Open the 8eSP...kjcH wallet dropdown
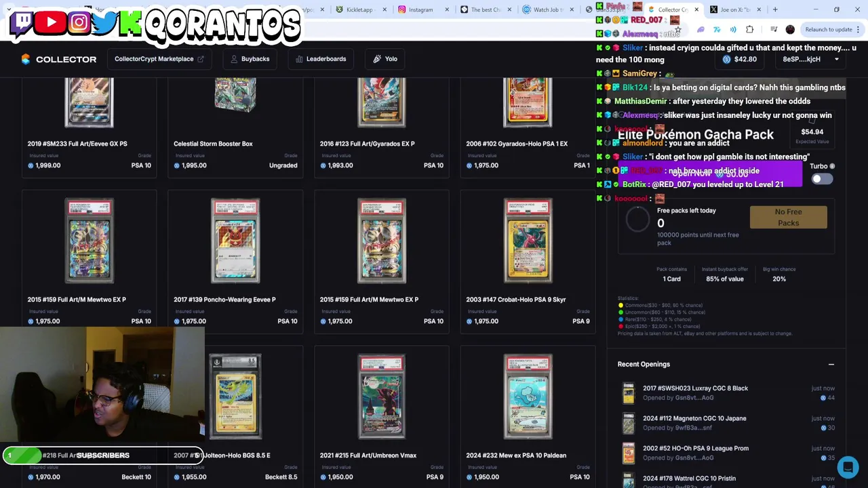868x488 pixels. [810, 59]
